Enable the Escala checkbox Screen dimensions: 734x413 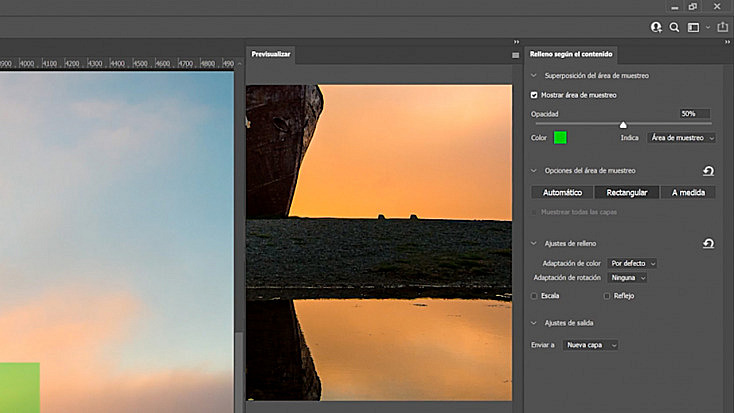click(x=534, y=296)
